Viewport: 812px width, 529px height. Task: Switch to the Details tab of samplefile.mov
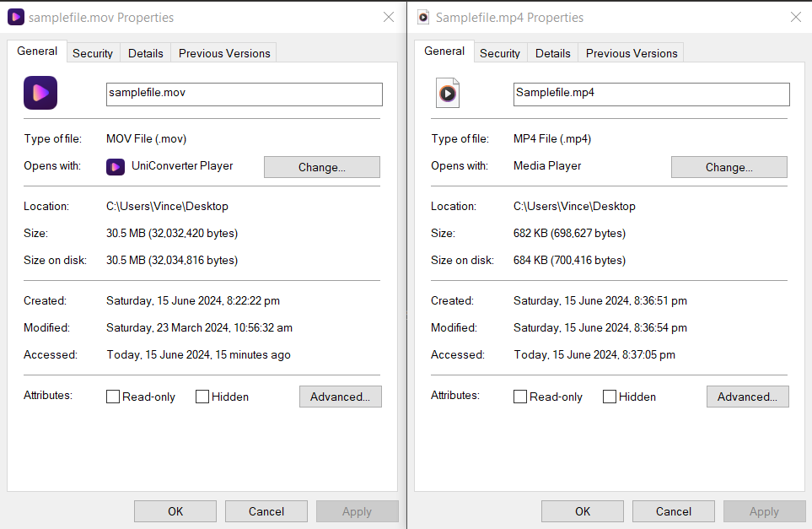[145, 52]
